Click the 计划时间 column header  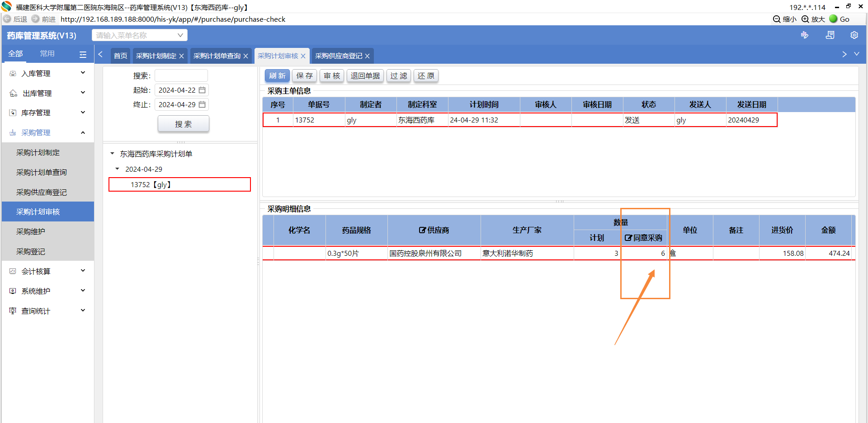(484, 104)
